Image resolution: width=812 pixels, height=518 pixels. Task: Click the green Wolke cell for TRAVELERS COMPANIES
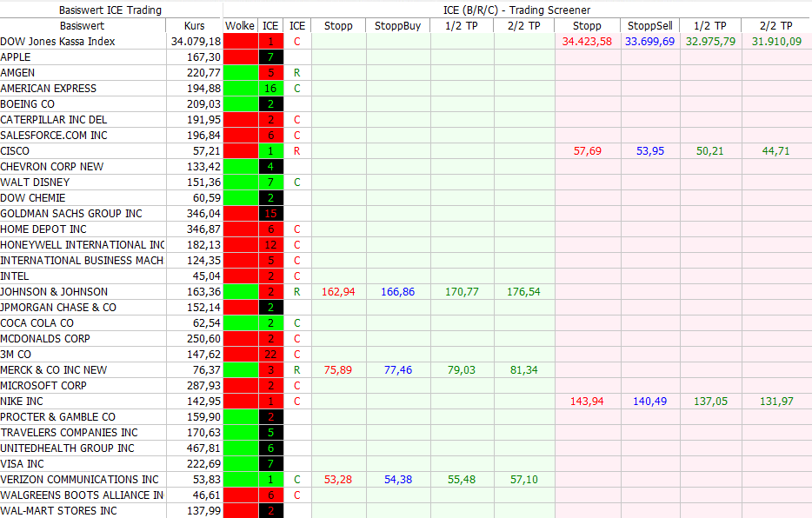pyautogui.click(x=240, y=433)
